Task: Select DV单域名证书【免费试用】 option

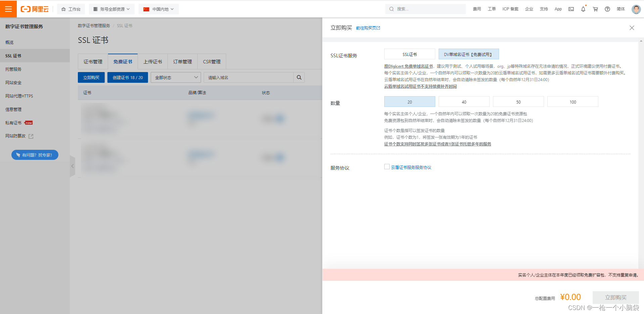Action: coord(469,54)
